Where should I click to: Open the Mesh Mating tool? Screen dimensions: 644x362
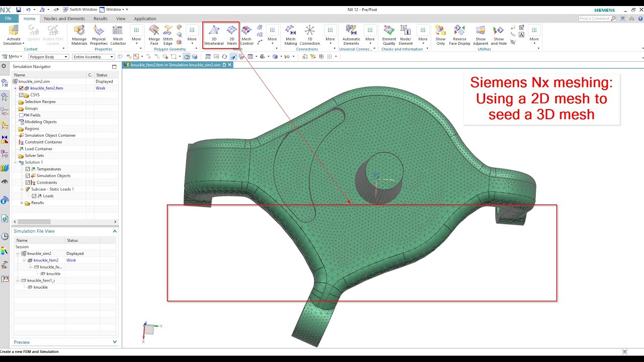[291, 35]
